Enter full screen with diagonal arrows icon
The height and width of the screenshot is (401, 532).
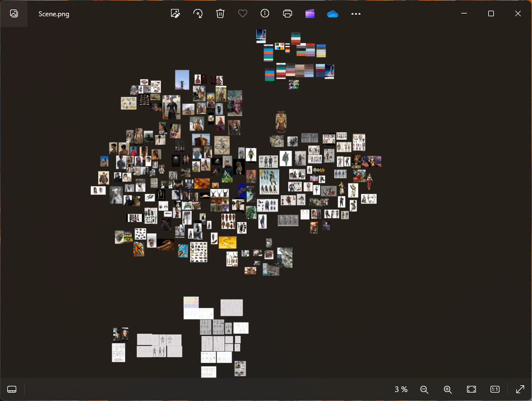point(520,389)
